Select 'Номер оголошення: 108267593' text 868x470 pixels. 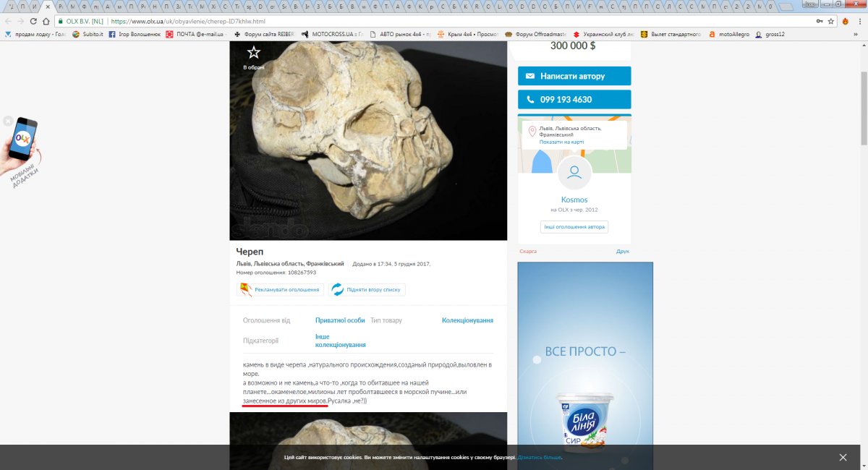276,273
